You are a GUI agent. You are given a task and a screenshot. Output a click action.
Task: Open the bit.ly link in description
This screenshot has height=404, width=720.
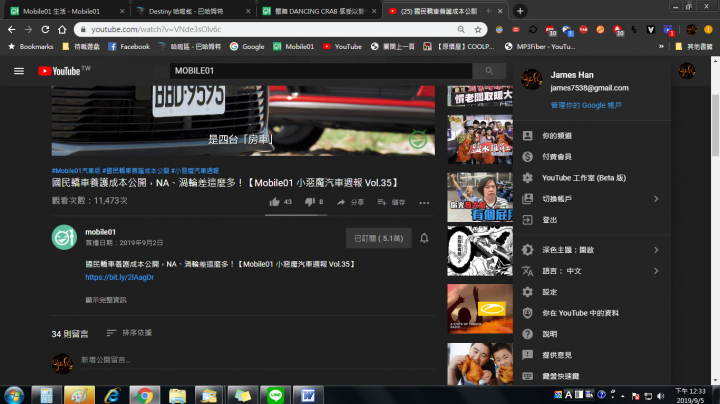(x=119, y=277)
